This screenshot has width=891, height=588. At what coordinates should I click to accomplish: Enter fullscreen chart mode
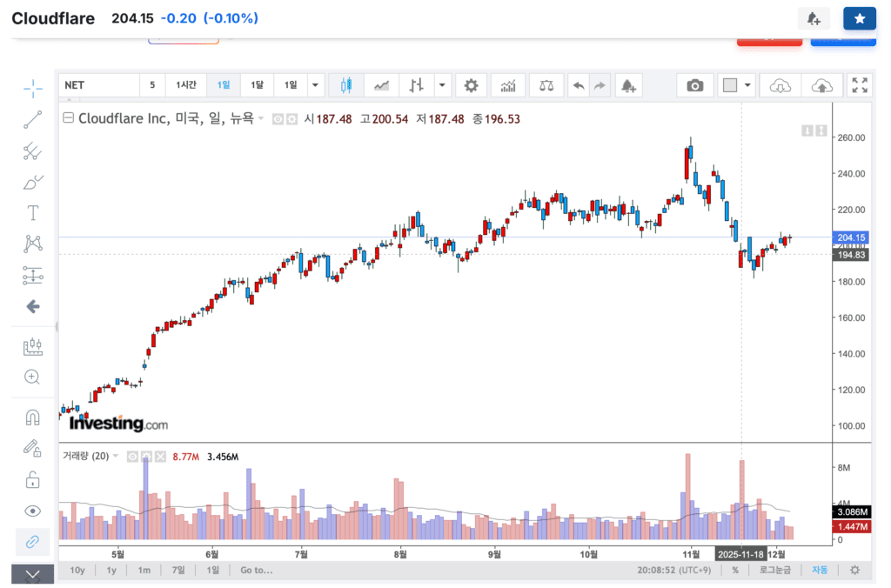tap(860, 85)
